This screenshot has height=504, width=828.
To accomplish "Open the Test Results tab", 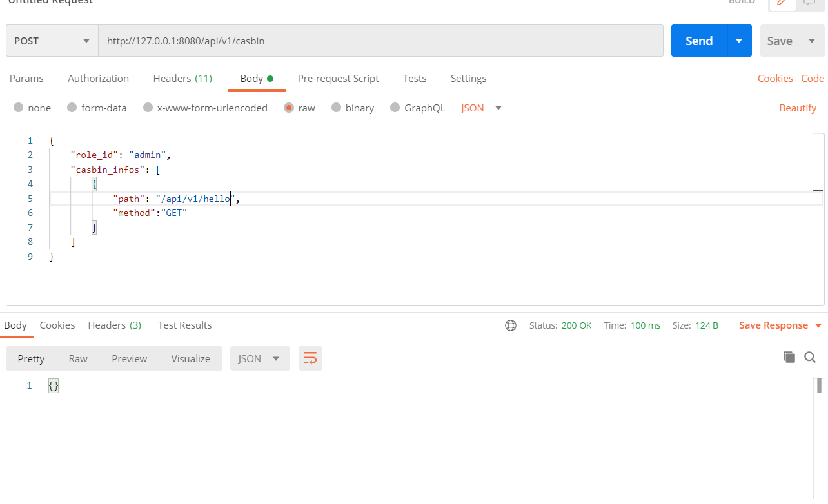I will 184,325.
